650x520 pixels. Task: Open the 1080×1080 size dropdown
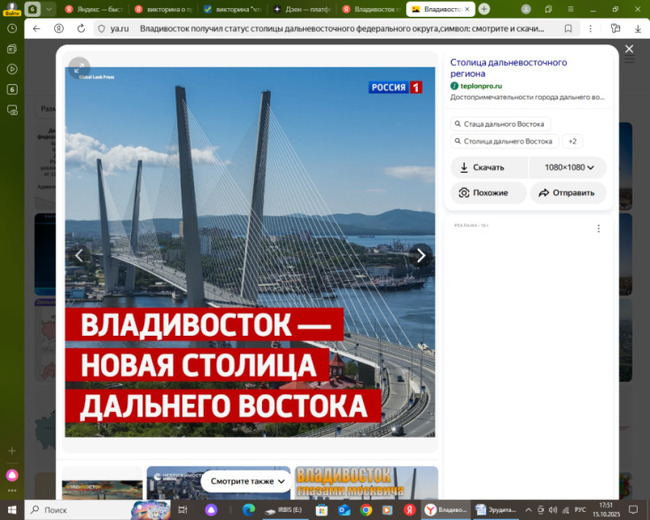pyautogui.click(x=568, y=168)
